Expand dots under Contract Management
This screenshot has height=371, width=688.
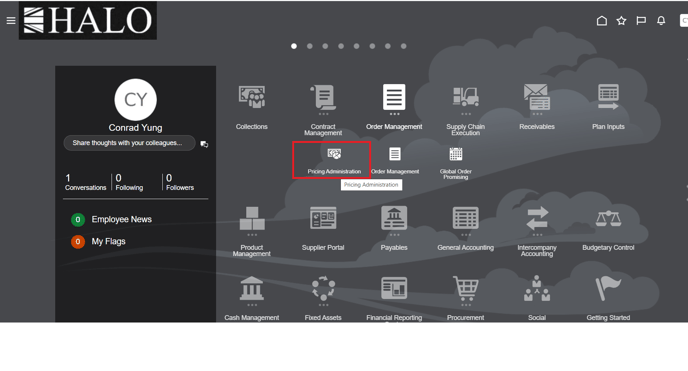(x=323, y=114)
